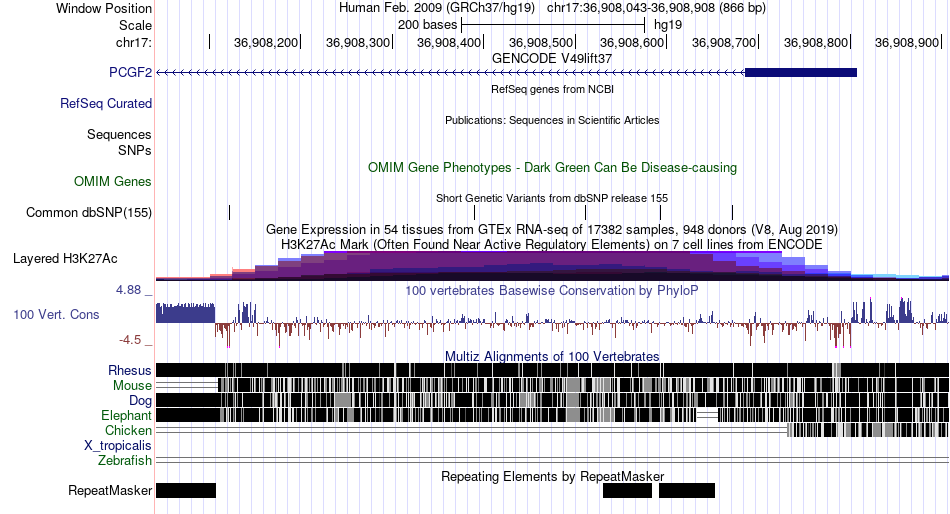Screen dimensions: 950x514
Task: Click the RepeatMasker track label
Action: point(110,490)
